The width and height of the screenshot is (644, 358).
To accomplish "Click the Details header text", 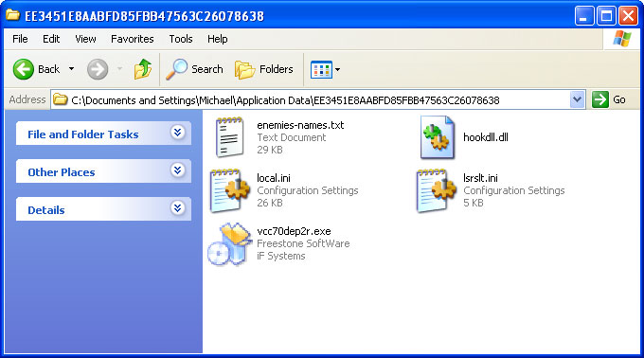I will [46, 210].
